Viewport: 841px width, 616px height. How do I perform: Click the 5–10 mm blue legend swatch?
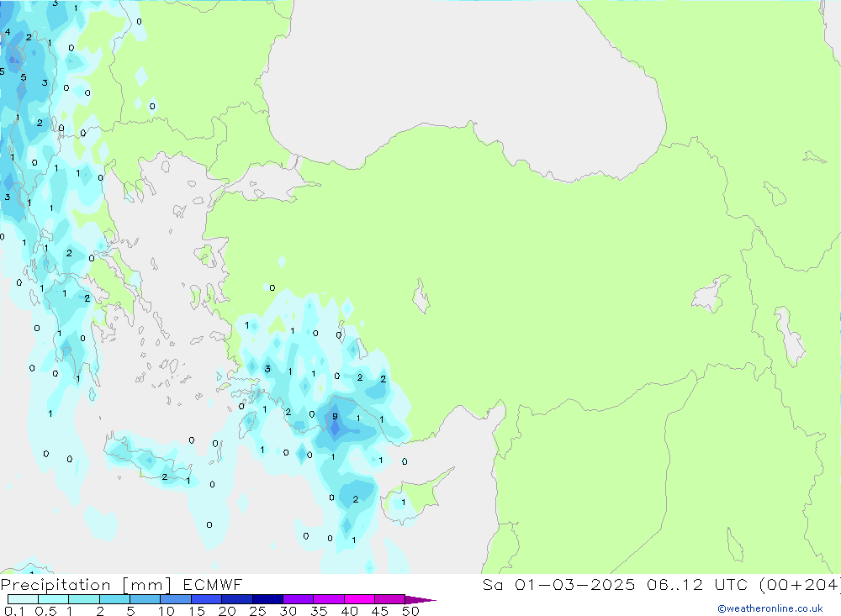click(x=145, y=599)
